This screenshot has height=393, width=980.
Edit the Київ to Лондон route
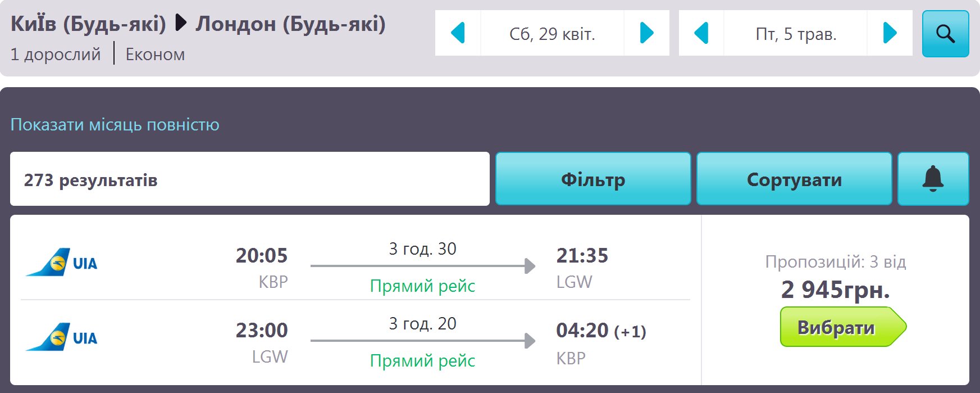pos(198,24)
